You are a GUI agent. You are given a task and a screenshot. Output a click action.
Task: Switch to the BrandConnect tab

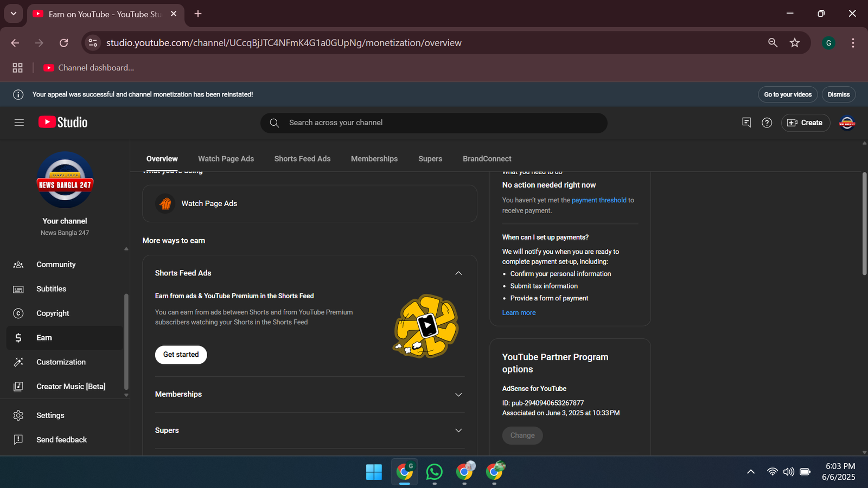coord(487,159)
